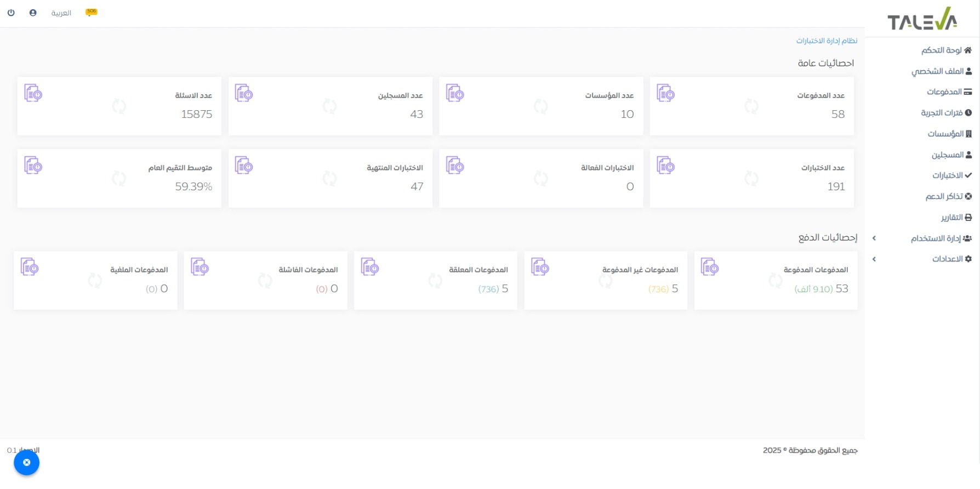The width and height of the screenshot is (980, 489).
Task: Click the value 15875 under عدد الاسئلة
Action: coord(197,115)
